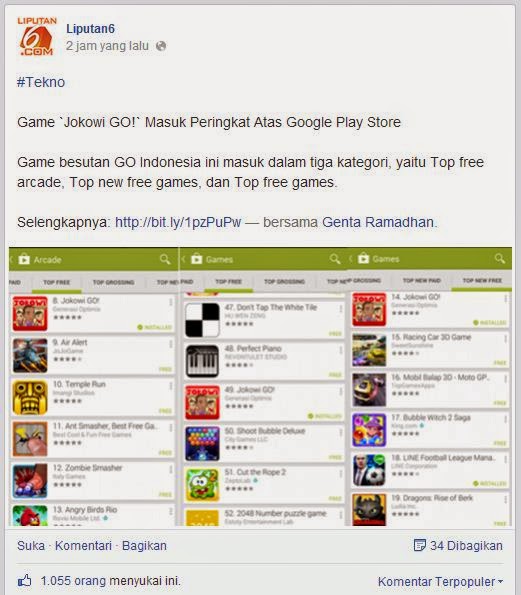Click the Bagikan share link
Screen dimensions: 521x595
[x=144, y=546]
